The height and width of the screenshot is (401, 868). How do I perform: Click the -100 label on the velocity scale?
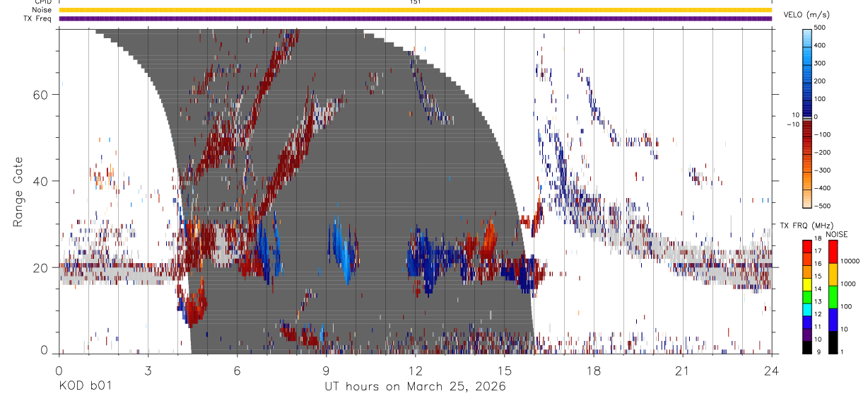click(x=822, y=134)
